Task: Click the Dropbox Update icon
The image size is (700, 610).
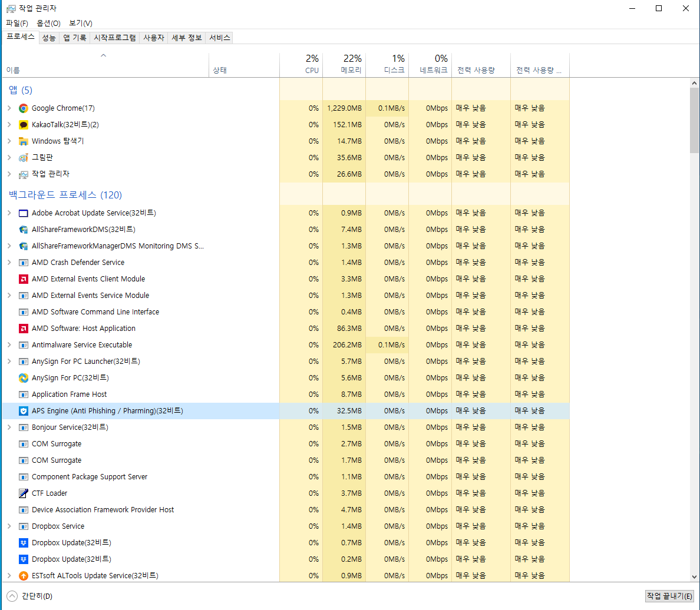Action: [x=23, y=542]
